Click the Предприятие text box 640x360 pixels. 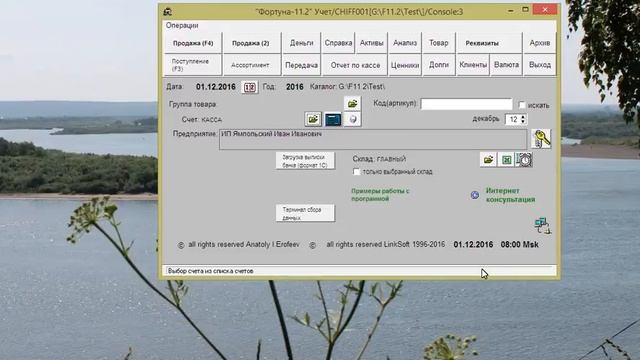click(x=373, y=140)
